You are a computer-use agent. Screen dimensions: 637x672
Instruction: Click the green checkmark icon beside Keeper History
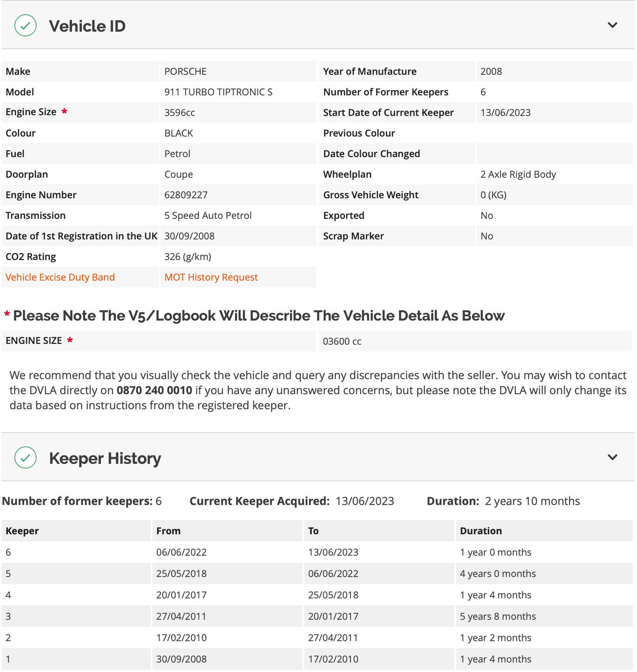(x=25, y=458)
